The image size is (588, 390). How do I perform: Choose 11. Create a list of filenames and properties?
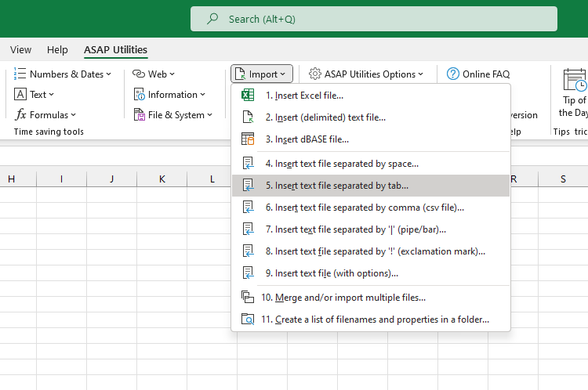[371, 320]
